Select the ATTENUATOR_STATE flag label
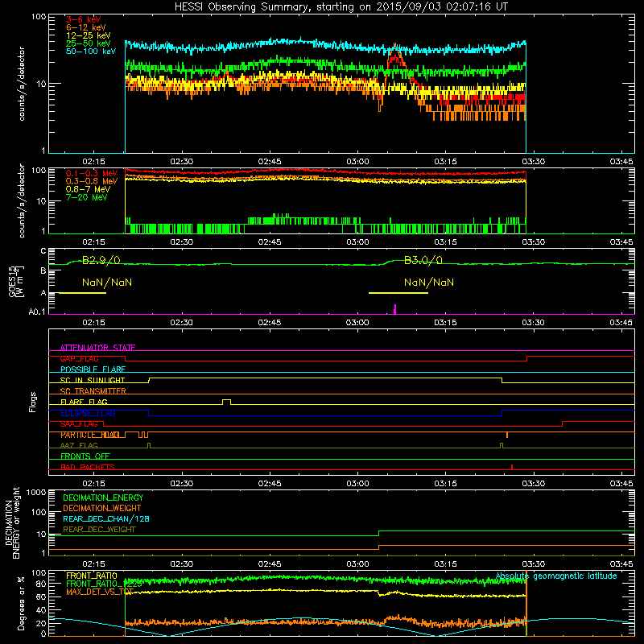Viewport: 644px width, 644px height. (97, 348)
